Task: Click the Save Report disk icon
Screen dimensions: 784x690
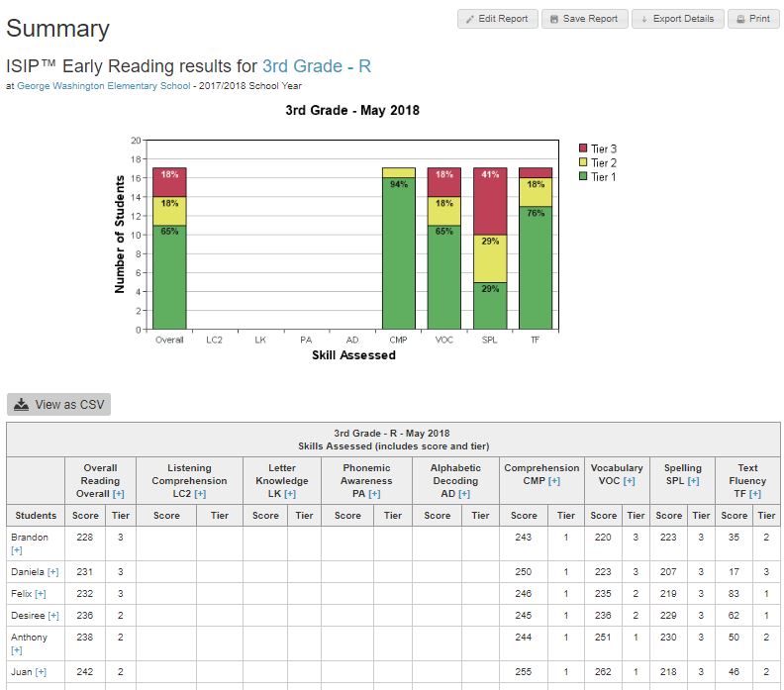Action: point(554,19)
